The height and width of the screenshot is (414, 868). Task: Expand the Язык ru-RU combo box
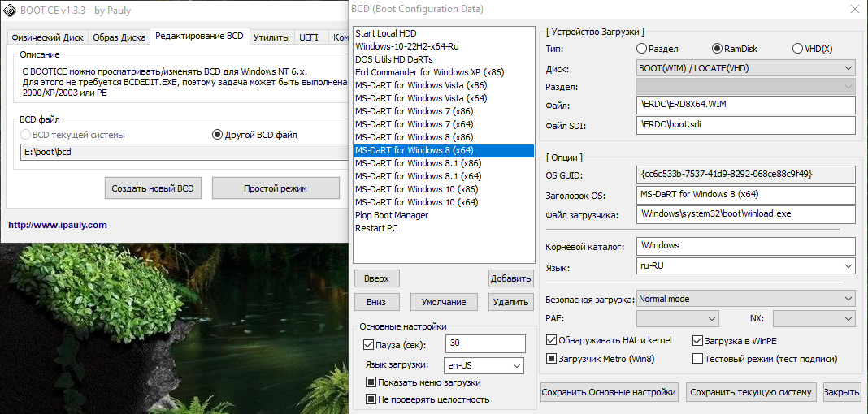click(746, 266)
